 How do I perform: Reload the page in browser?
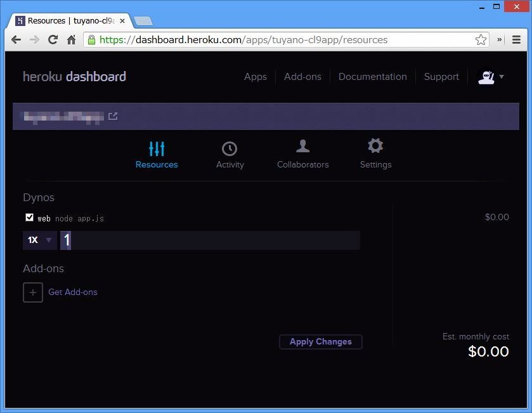pyautogui.click(x=53, y=40)
